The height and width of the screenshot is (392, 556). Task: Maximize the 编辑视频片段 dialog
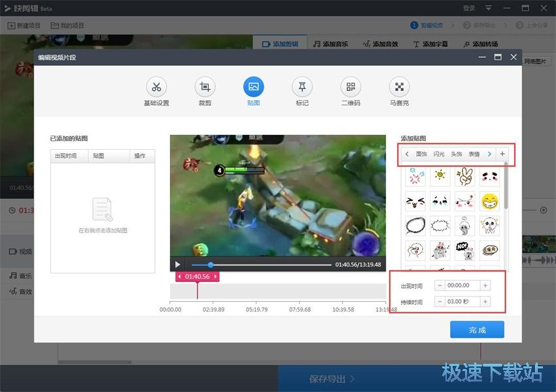[x=498, y=57]
